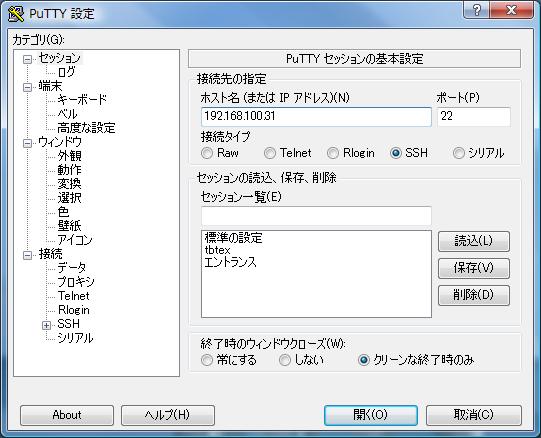Viewport: 541px width, 438px height.
Task: Click the PuTTY icon in the title bar
Action: 16,14
